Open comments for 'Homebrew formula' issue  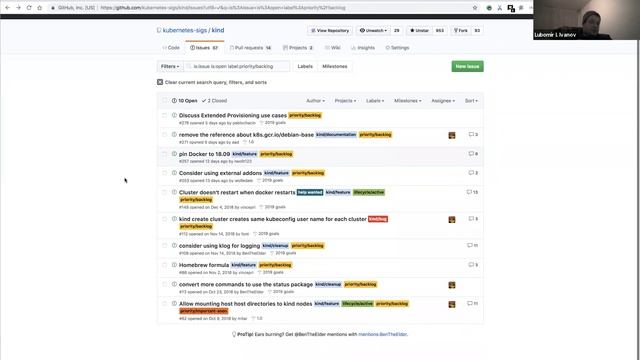click(473, 265)
